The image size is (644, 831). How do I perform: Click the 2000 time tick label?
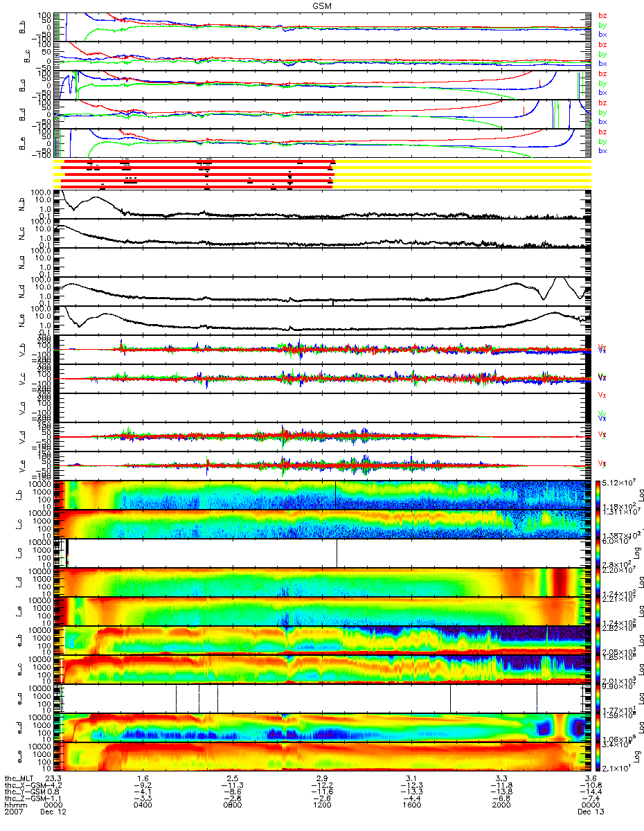coord(500,807)
